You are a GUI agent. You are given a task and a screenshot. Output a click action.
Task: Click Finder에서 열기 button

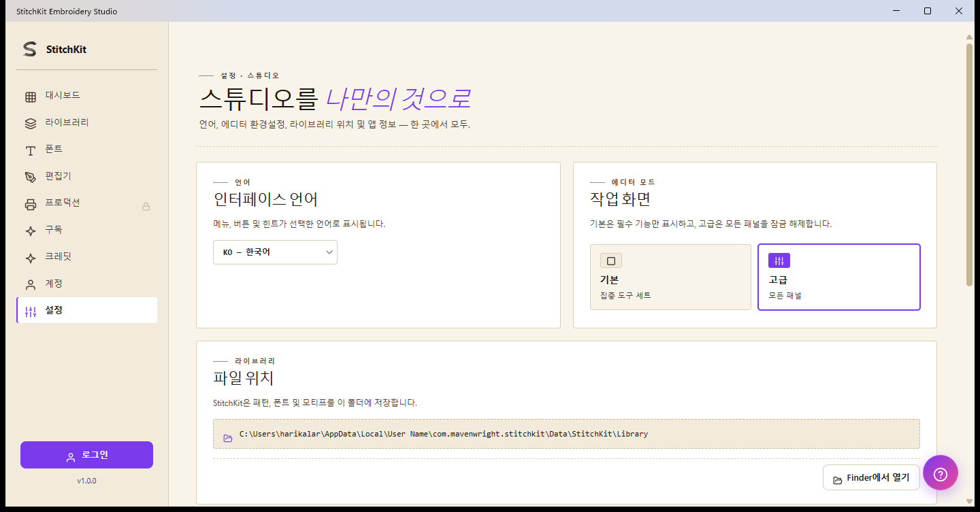click(x=871, y=478)
